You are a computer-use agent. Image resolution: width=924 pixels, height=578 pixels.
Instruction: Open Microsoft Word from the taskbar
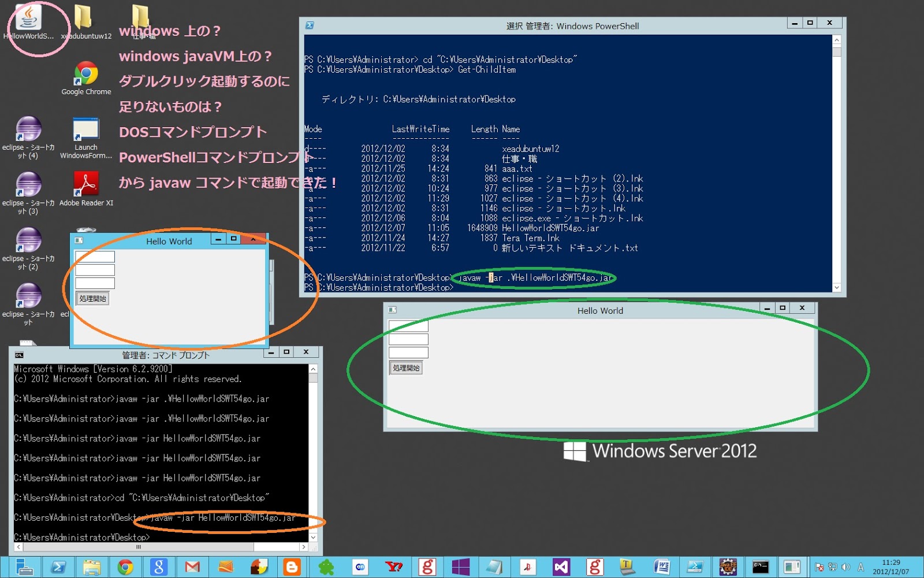661,567
